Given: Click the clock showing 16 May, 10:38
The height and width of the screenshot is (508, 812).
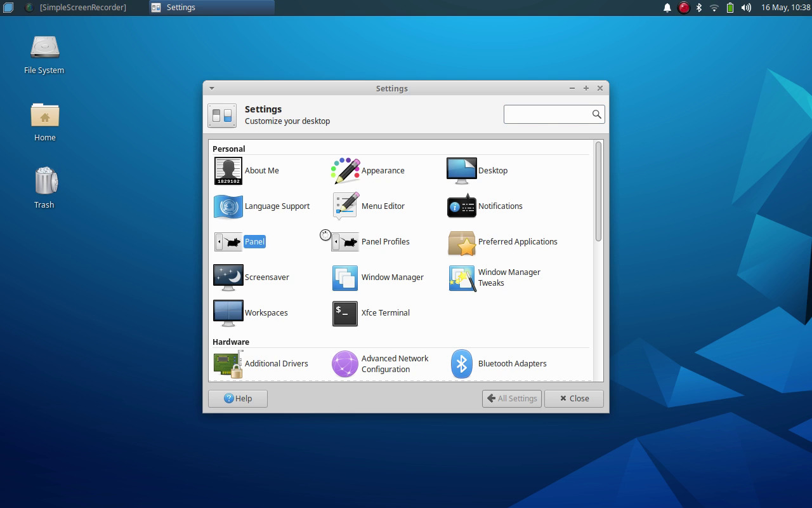Looking at the screenshot, I should point(785,8).
